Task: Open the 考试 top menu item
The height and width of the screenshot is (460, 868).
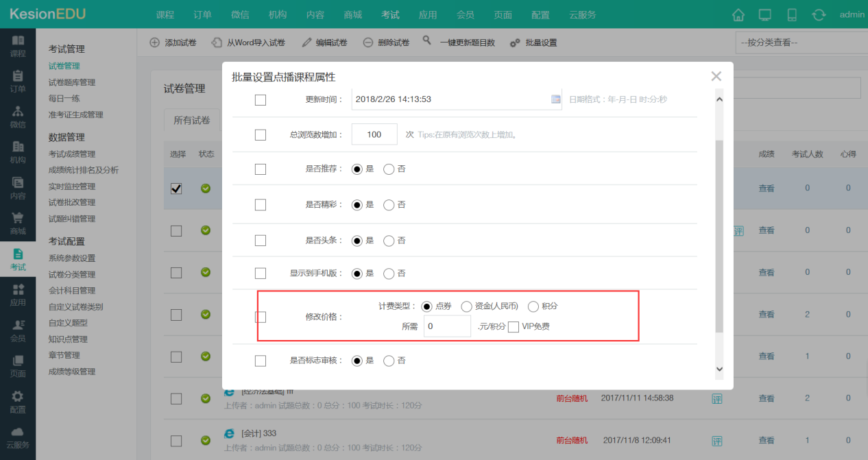Action: click(390, 14)
